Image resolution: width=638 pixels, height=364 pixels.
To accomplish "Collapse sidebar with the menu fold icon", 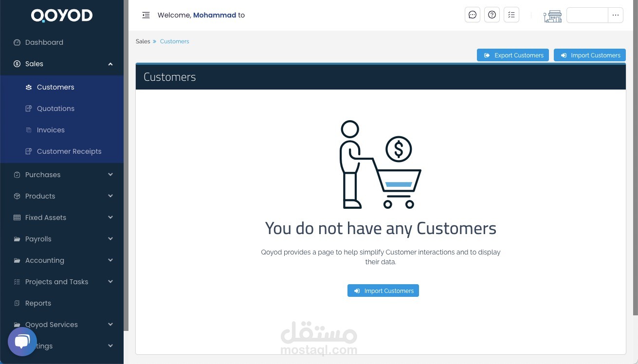I will [146, 15].
